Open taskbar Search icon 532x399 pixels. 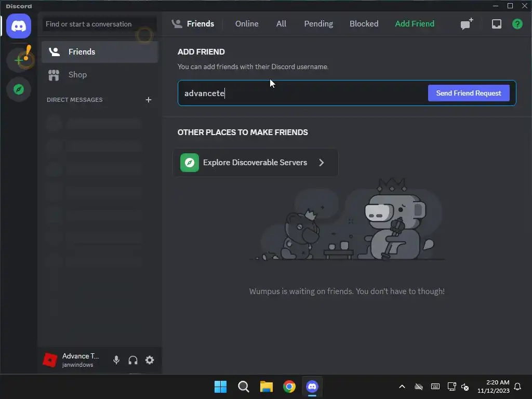click(243, 387)
